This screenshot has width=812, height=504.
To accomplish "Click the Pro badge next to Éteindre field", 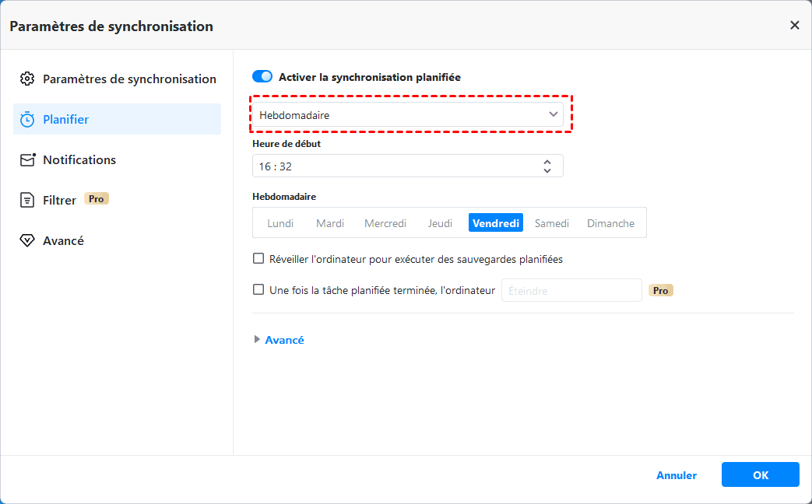I will [661, 290].
